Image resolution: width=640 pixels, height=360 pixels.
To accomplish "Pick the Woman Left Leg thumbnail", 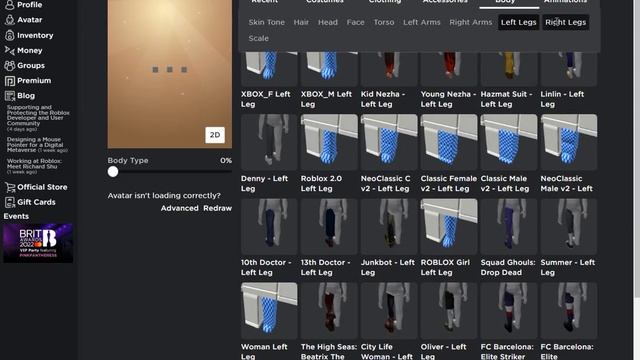I will pyautogui.click(x=269, y=311).
